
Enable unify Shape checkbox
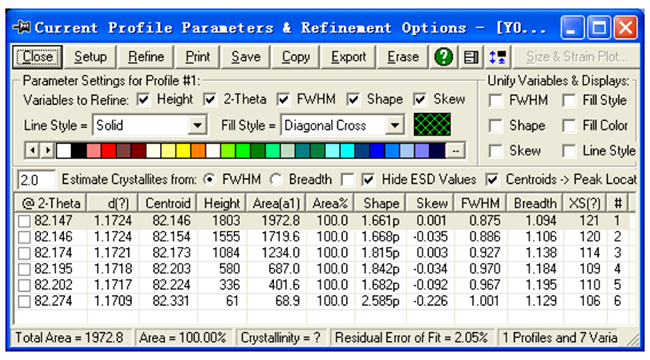[x=496, y=126]
